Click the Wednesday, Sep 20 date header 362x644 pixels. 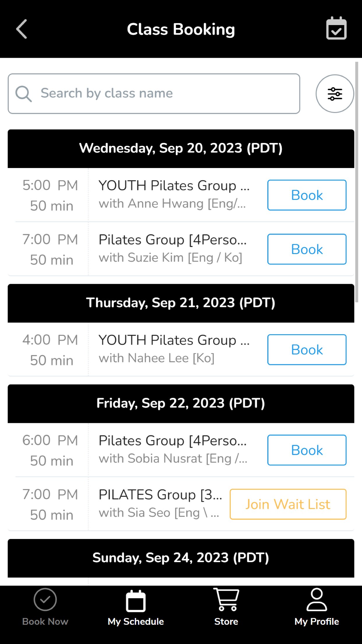(x=181, y=148)
